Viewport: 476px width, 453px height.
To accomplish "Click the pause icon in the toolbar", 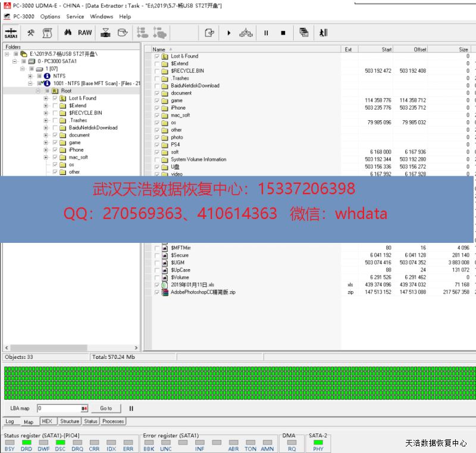I will 266,33.
